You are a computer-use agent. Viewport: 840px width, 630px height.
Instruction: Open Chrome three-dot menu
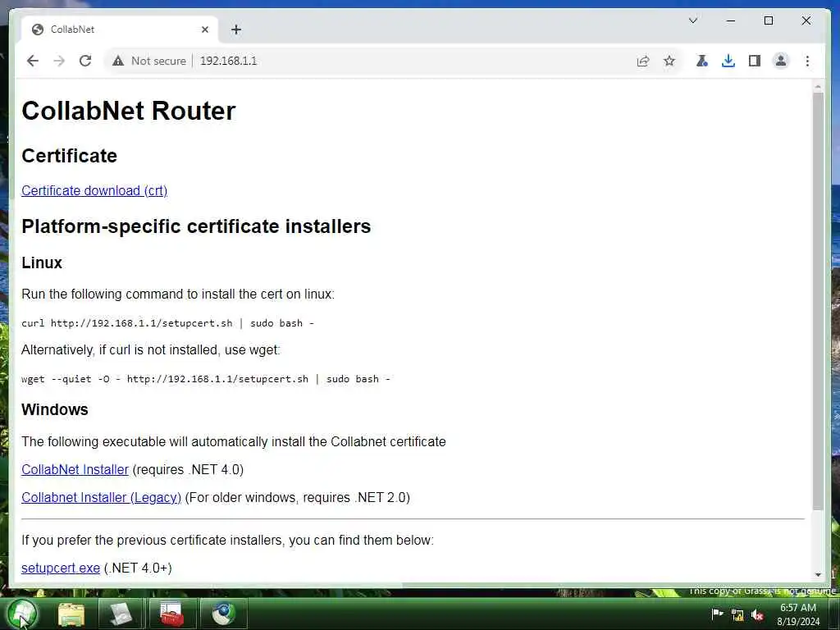pos(807,61)
